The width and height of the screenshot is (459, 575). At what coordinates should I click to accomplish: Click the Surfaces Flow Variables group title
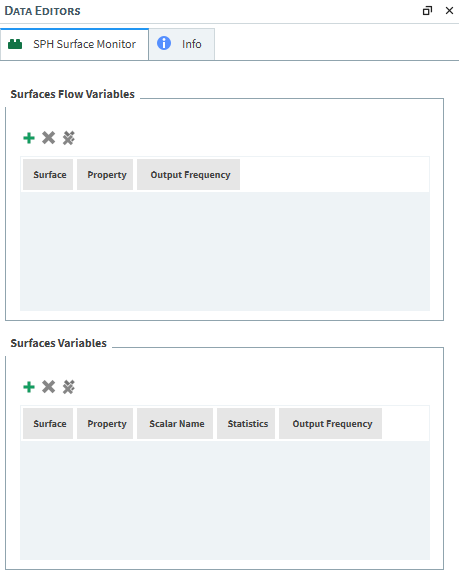coord(73,94)
